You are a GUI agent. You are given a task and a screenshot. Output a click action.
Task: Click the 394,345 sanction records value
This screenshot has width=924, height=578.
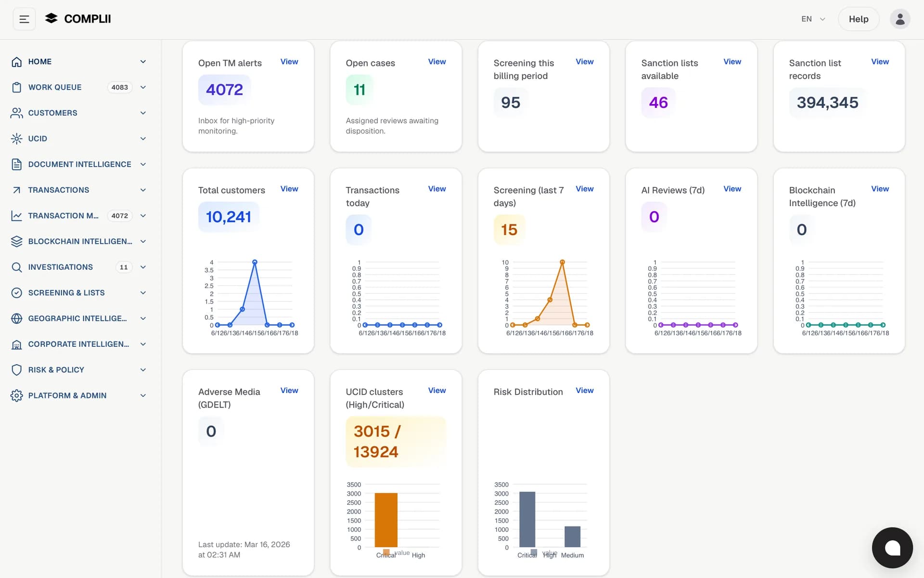[827, 103]
